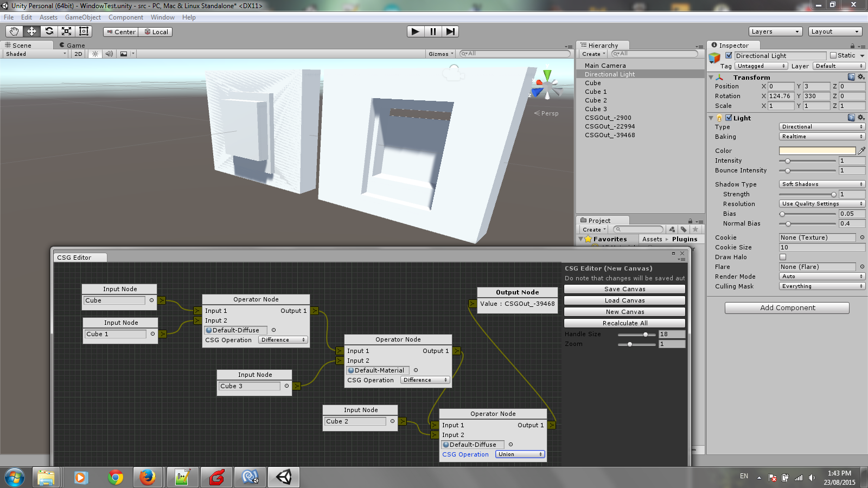The width and height of the screenshot is (868, 488).
Task: Toggle scene lighting in the Scene view
Action: pos(95,54)
